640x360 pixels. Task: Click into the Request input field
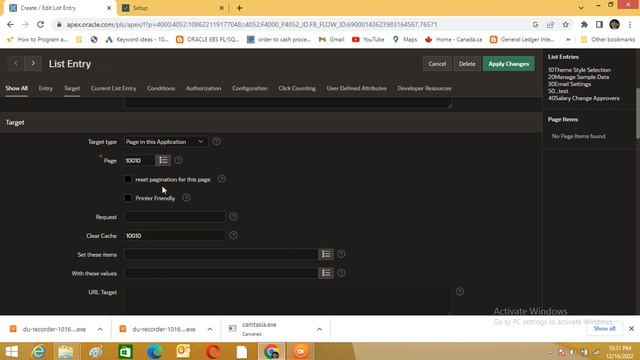[175, 217]
